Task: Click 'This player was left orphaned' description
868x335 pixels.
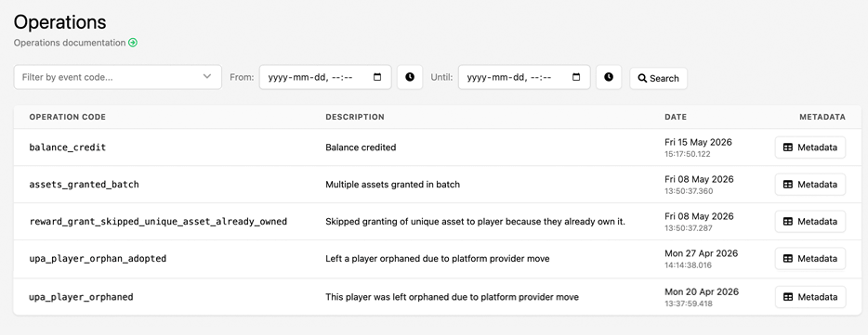Action: (452, 297)
